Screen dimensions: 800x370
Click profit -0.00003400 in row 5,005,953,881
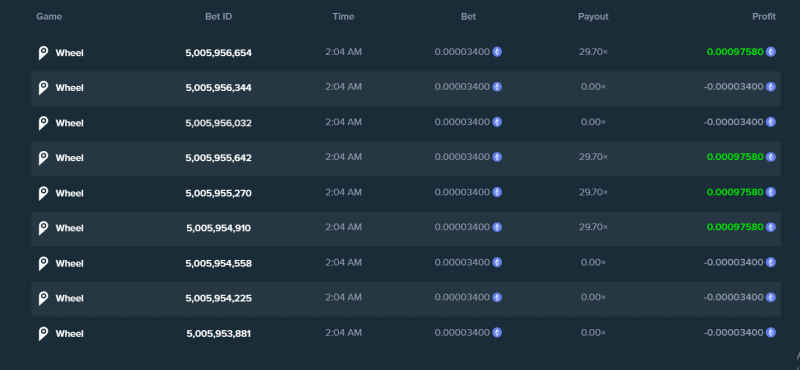733,332
